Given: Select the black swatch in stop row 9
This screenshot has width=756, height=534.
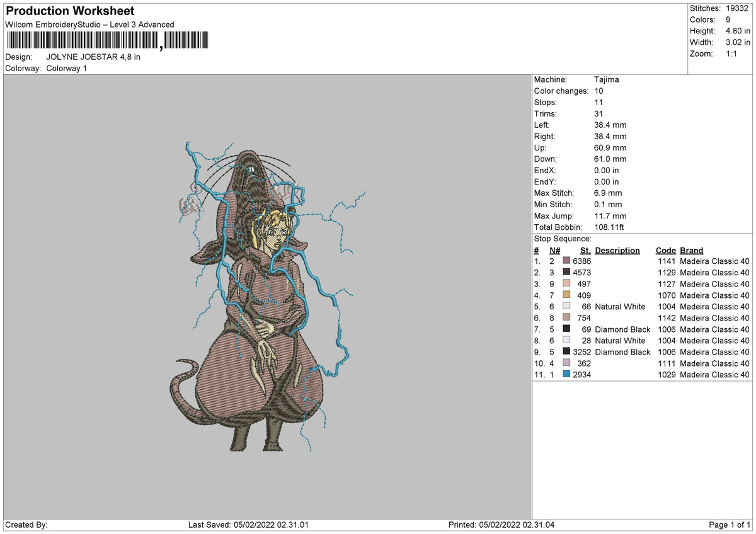Looking at the screenshot, I should 566,351.
